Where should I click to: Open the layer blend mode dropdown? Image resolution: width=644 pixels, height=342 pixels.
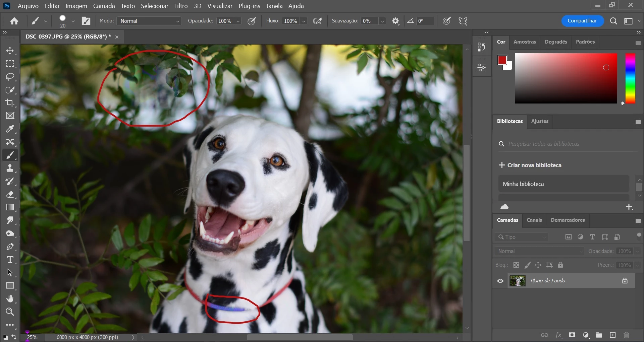539,251
